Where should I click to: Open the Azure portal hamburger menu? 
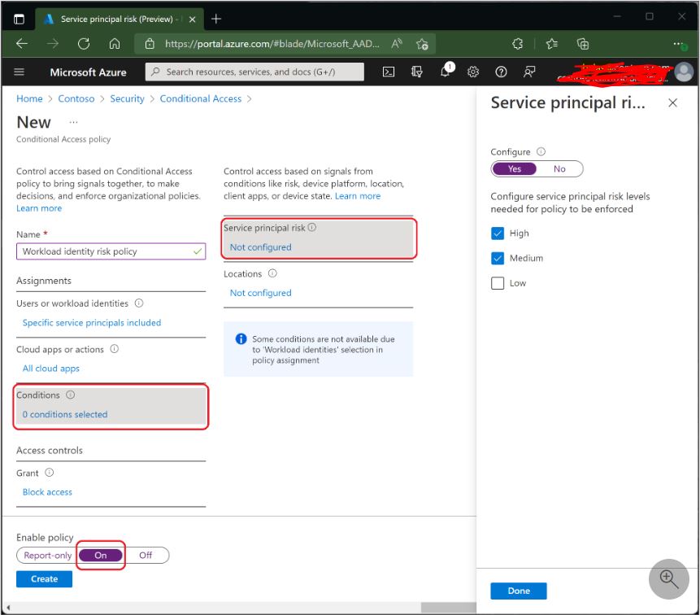[20, 72]
